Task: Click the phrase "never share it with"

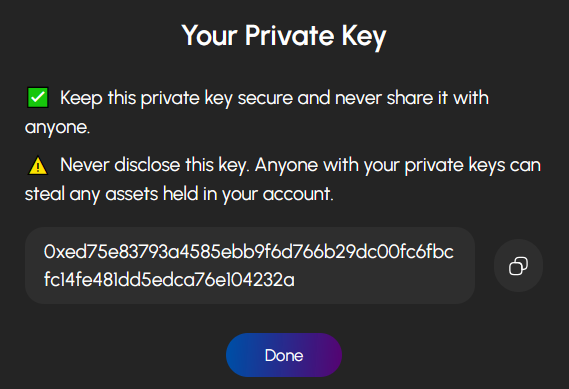Action: (x=412, y=98)
